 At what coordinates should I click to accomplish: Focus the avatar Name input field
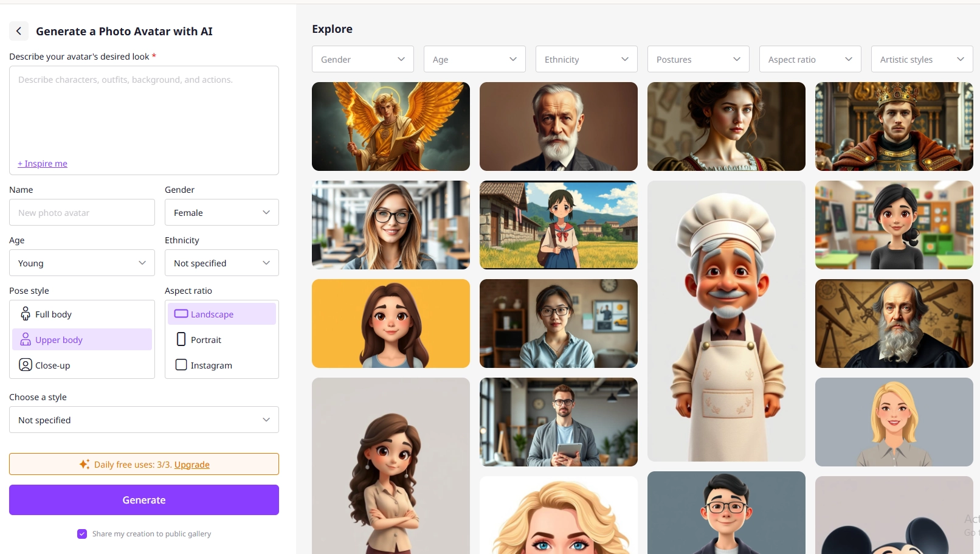point(81,212)
